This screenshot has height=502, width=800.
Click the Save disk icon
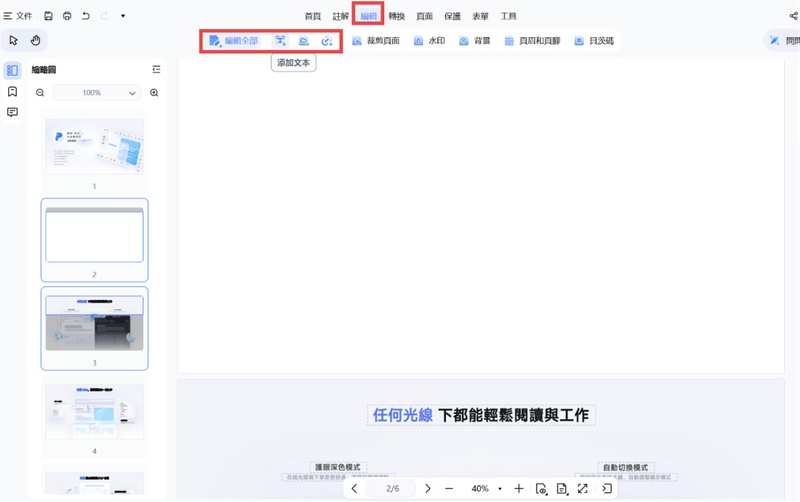(48, 16)
